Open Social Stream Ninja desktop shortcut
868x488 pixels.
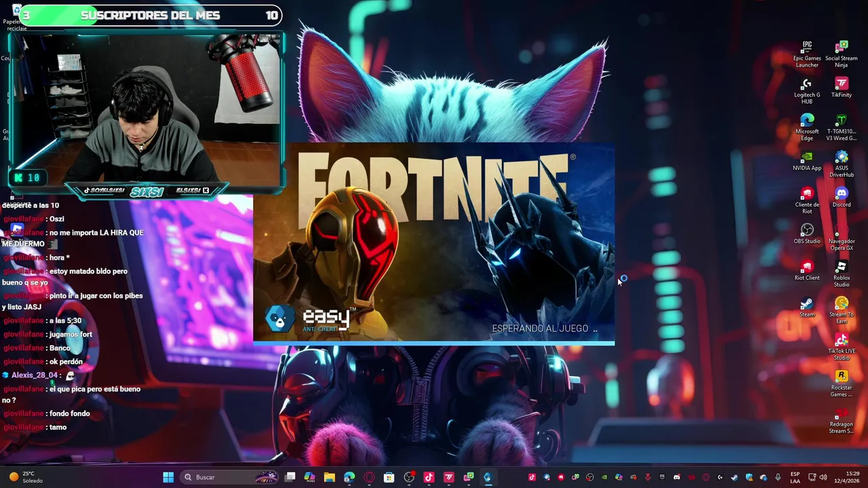(842, 54)
